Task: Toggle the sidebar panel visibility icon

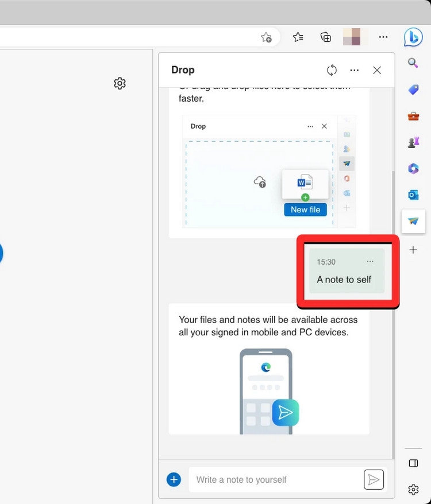Action: [x=413, y=463]
